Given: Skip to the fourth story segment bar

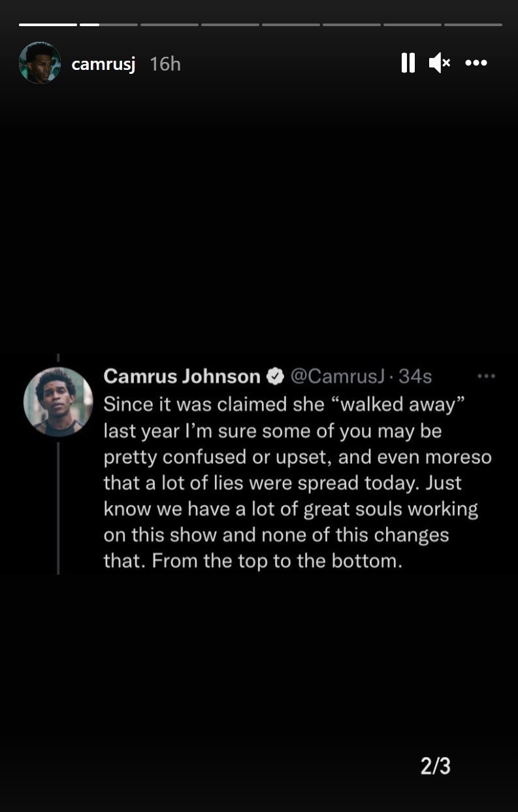Looking at the screenshot, I should pyautogui.click(x=230, y=25).
